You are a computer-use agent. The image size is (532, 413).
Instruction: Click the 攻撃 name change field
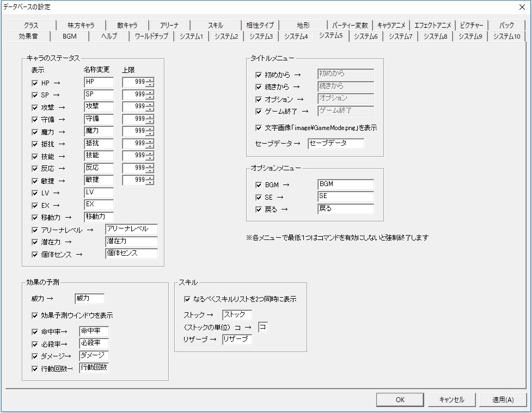point(99,107)
